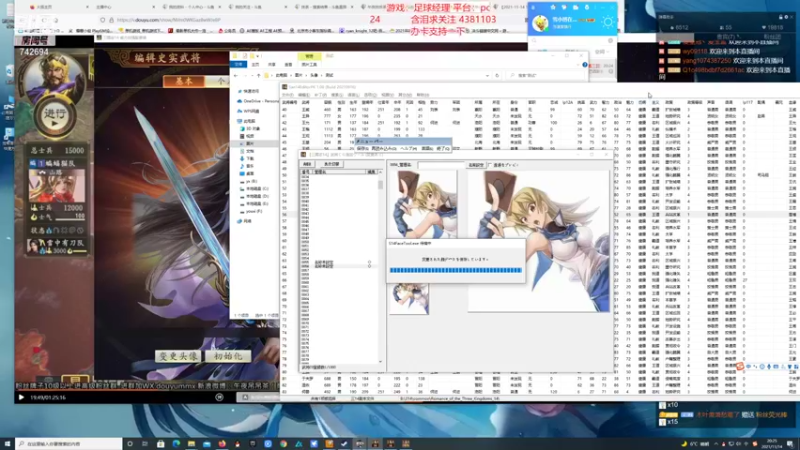This screenshot has width=800, height=450.
Task: Open Firefox from the taskbar
Action: click(x=222, y=444)
